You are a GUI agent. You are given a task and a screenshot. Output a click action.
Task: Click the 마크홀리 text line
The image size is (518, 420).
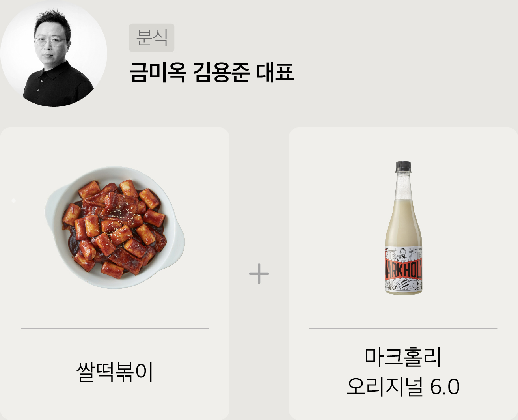403,357
